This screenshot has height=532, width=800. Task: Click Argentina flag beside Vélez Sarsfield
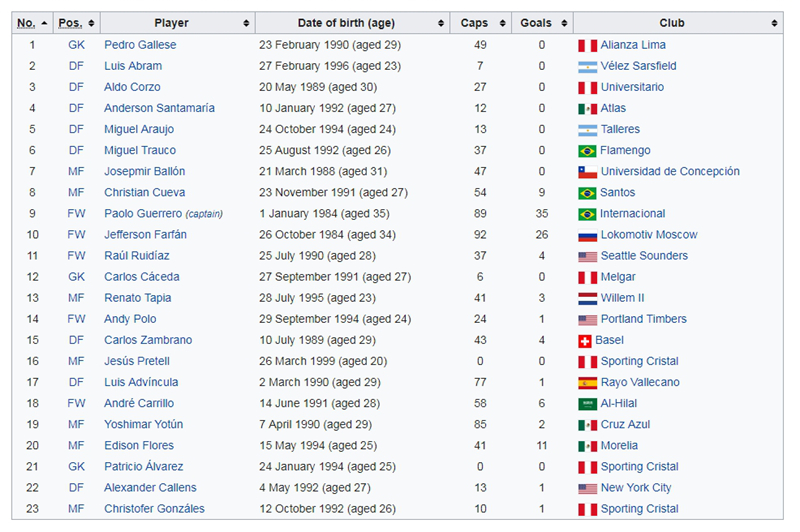587,67
